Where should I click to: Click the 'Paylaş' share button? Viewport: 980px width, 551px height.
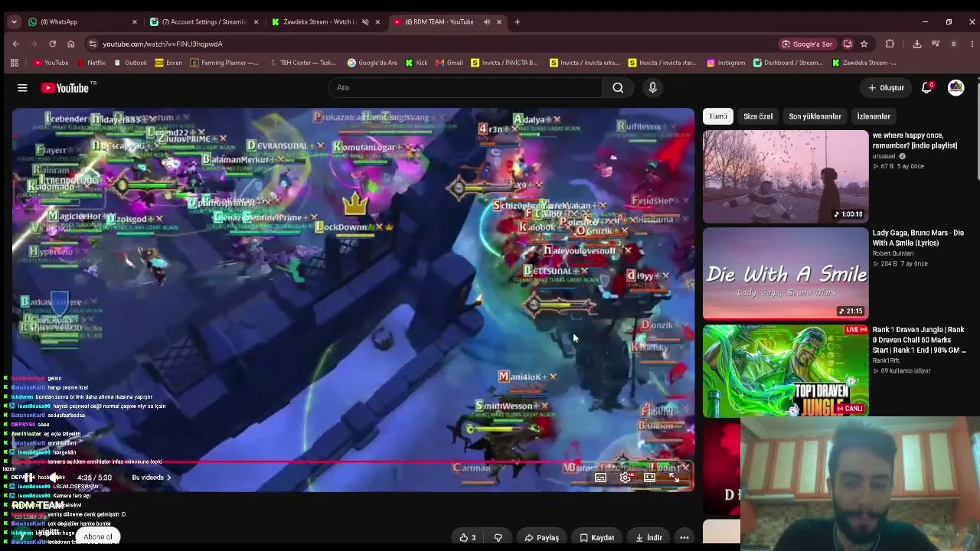pyautogui.click(x=541, y=537)
